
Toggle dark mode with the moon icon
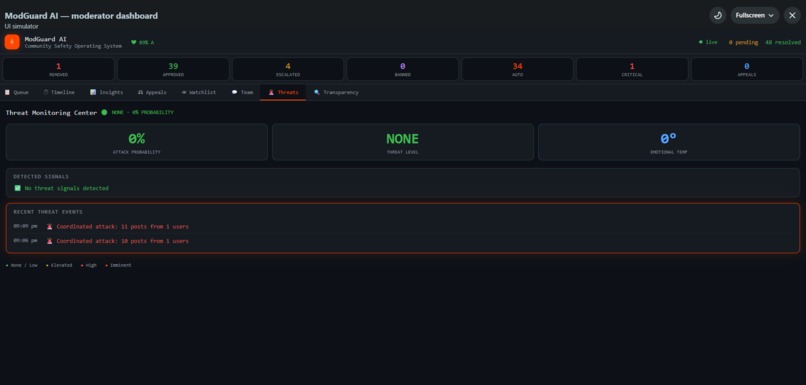pos(718,15)
